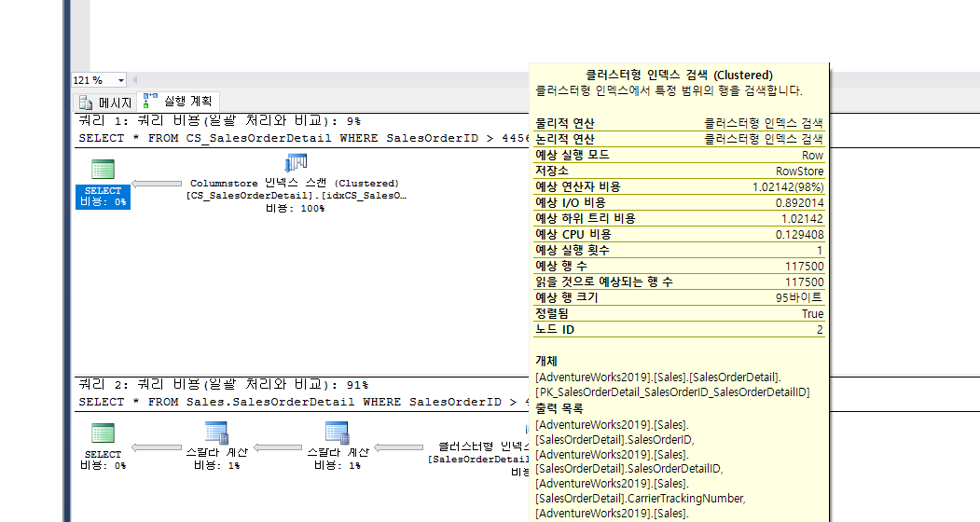
Task: Click the second 스칼라 계산 operator icon
Action: (x=337, y=432)
